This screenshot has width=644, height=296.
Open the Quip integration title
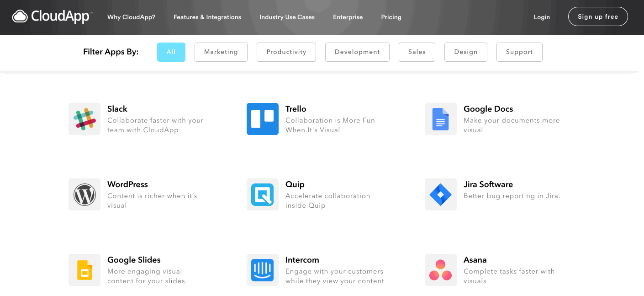click(x=295, y=184)
